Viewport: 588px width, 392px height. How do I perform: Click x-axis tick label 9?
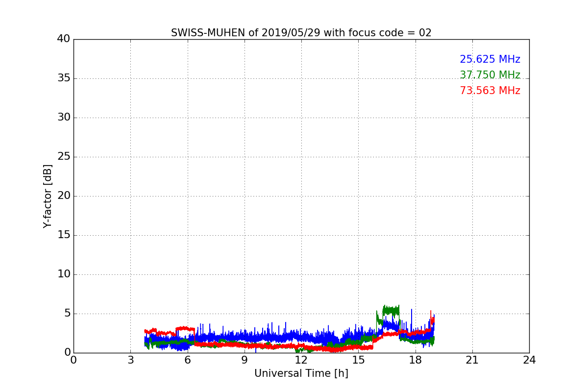pyautogui.click(x=244, y=360)
